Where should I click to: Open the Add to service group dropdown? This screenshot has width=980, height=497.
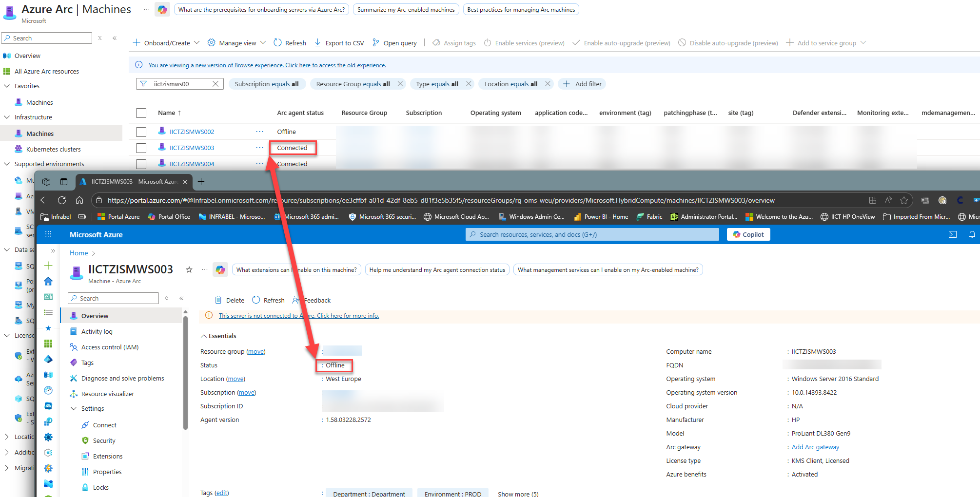pos(826,43)
